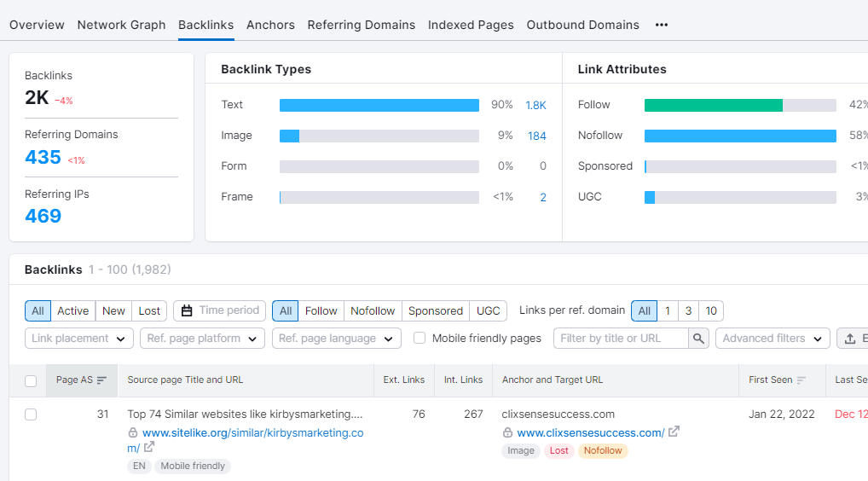This screenshot has width=868, height=481.
Task: Filter by Sponsored links toggle
Action: (x=436, y=310)
